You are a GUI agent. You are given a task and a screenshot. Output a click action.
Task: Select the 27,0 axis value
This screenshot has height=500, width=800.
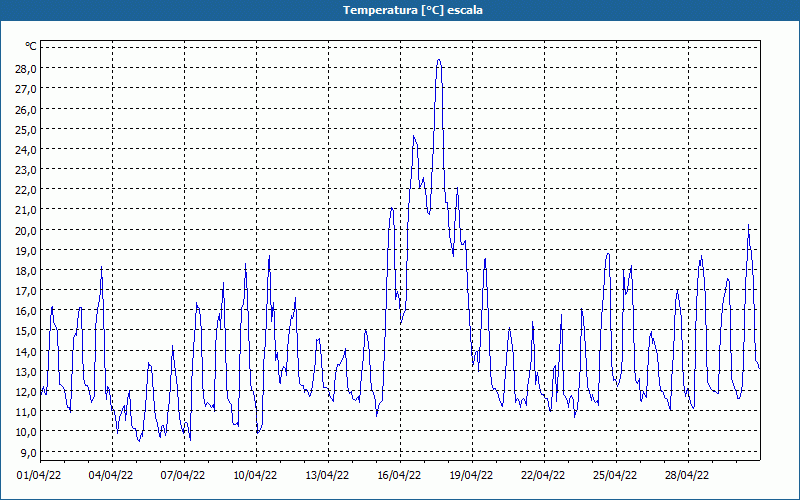click(x=26, y=89)
